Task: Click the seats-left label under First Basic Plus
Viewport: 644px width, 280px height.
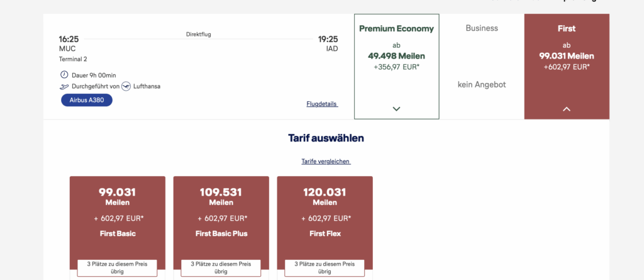Action: (221, 267)
